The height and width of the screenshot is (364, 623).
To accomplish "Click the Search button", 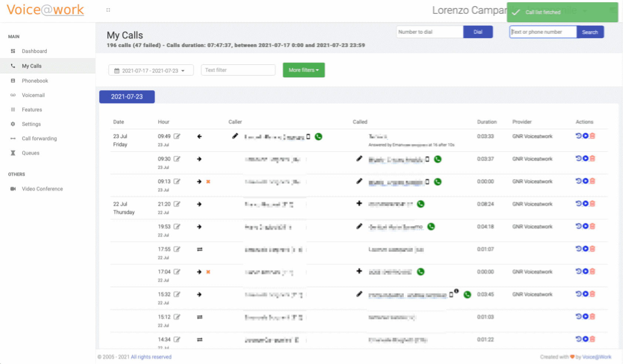I will pos(590,32).
